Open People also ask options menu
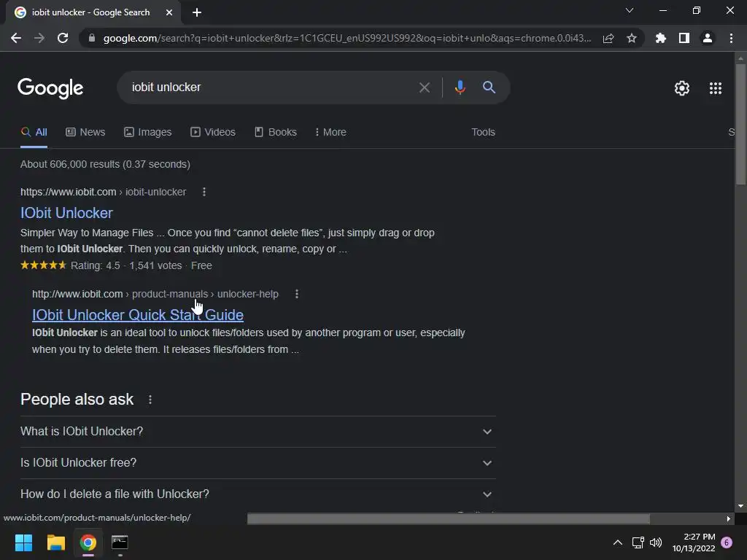 click(150, 400)
